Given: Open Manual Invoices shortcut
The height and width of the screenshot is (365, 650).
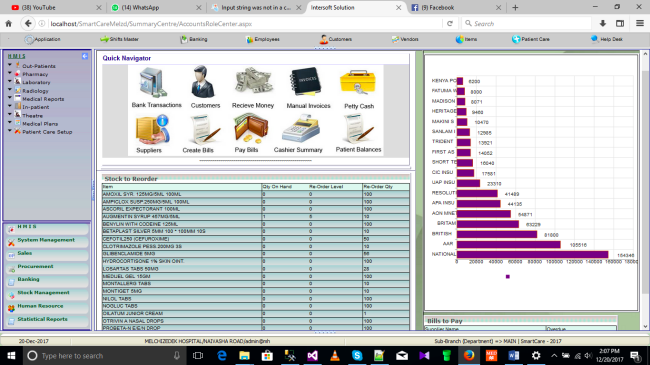Looking at the screenshot, I should [x=308, y=88].
